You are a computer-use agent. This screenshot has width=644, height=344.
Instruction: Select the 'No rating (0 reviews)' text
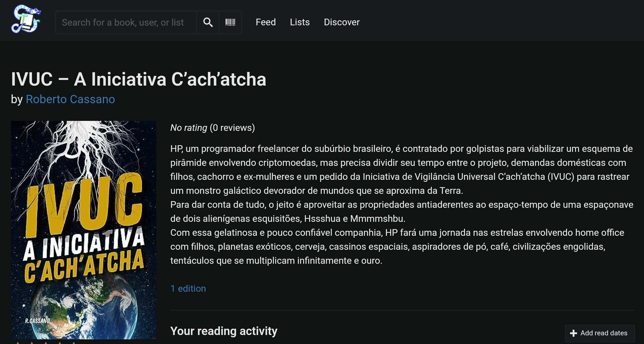click(213, 128)
